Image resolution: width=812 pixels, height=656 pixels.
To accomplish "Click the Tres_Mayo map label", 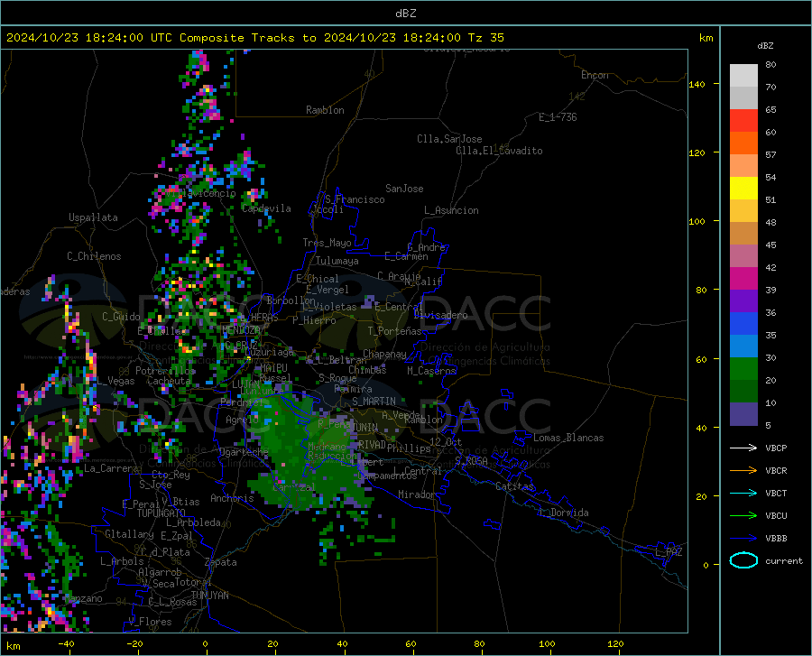I will coord(327,243).
